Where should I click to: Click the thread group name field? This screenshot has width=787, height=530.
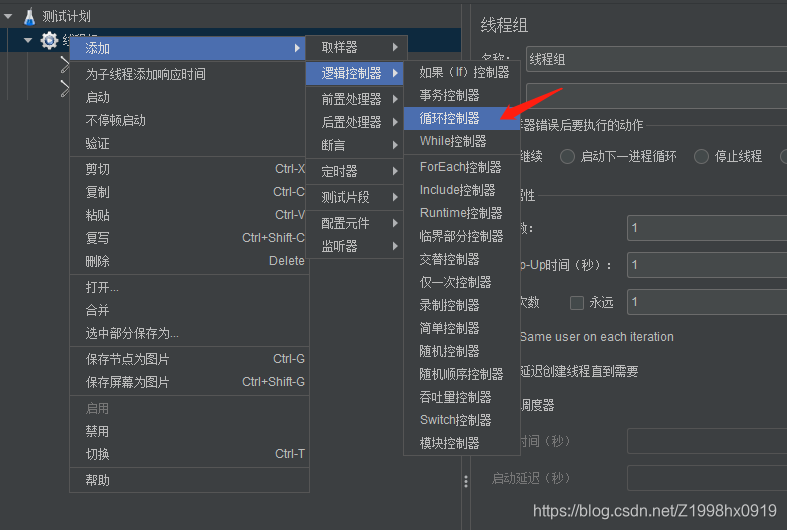pos(656,59)
